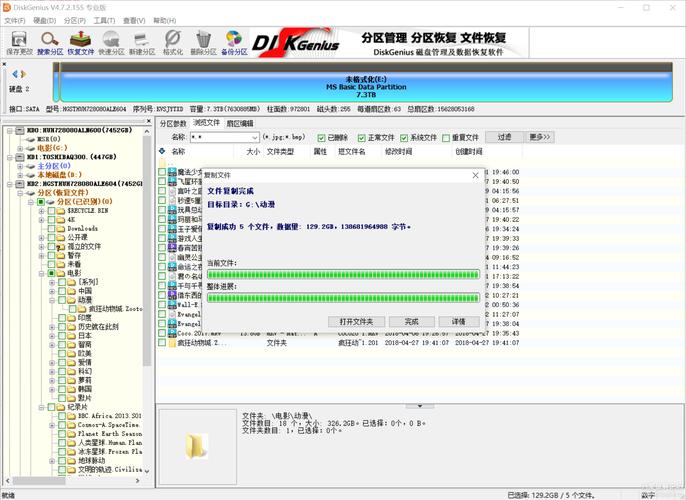Click the previous disk left arrow
The image size is (686, 500).
point(15,74)
